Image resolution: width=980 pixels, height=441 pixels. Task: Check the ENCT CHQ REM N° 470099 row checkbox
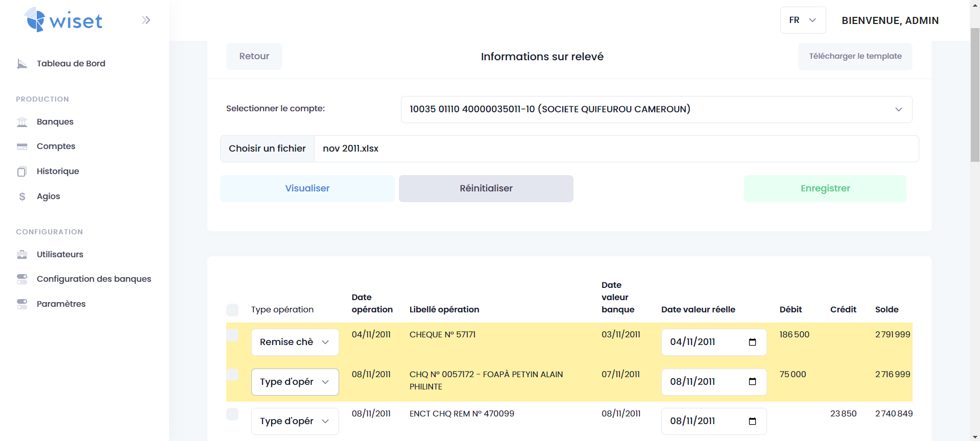[232, 414]
